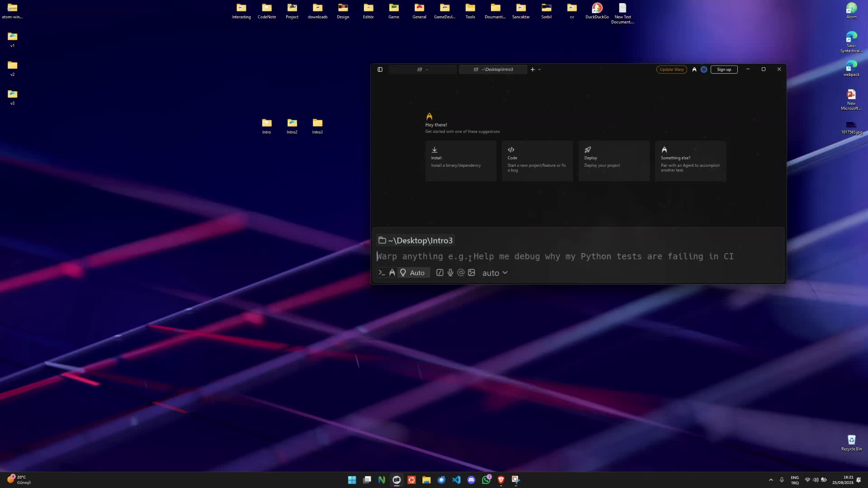The image size is (868, 488).
Task: Open Warp AI agent icon in title bar
Action: (694, 70)
